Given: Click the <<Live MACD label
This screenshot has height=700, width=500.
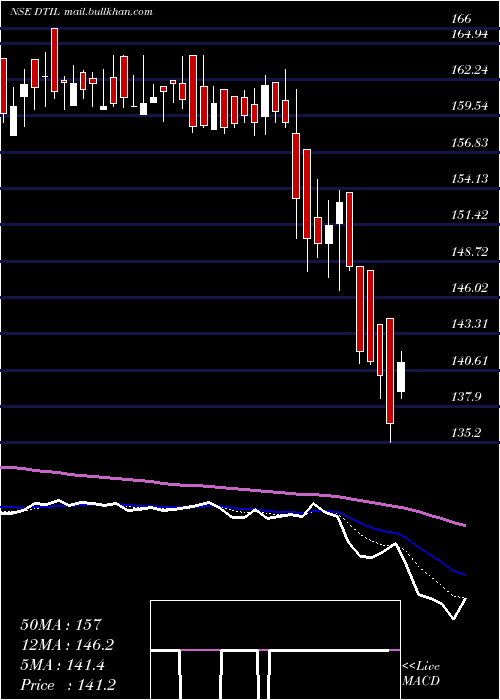Looking at the screenshot, I should [x=421, y=673].
